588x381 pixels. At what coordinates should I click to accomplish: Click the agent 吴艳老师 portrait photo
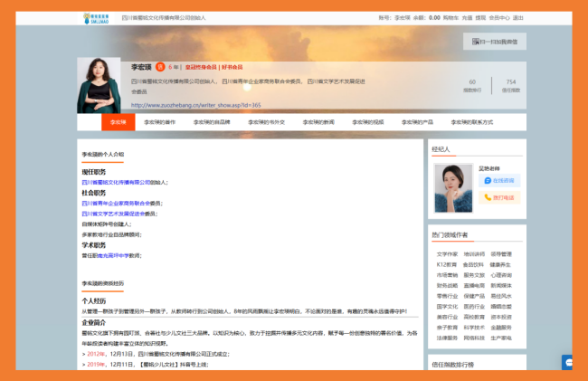click(x=452, y=186)
